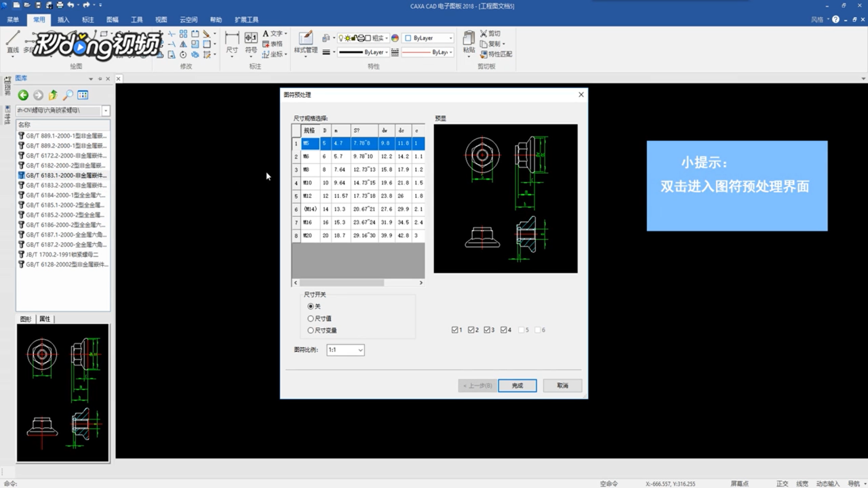This screenshot has width=868, height=488.
Task: Switch to the 扩展工具 ribbon tab
Action: (x=246, y=20)
